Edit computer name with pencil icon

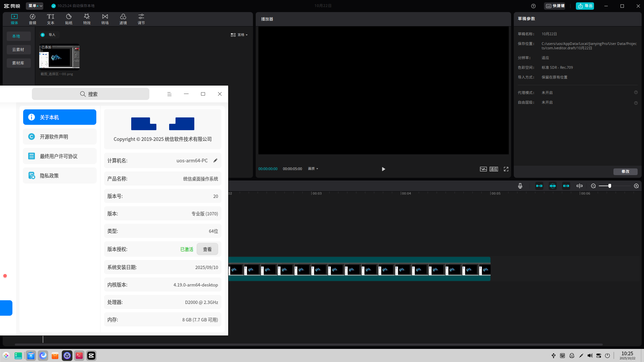(215, 160)
